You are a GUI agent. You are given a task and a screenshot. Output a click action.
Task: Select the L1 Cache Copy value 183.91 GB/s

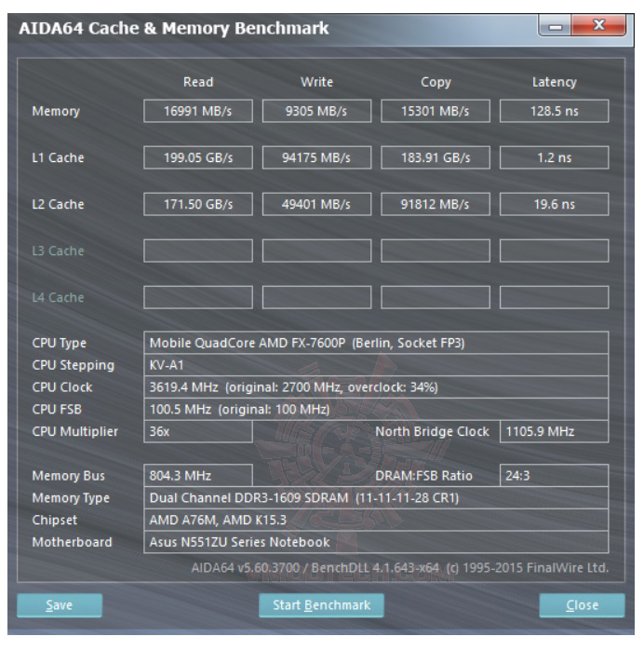click(x=436, y=157)
